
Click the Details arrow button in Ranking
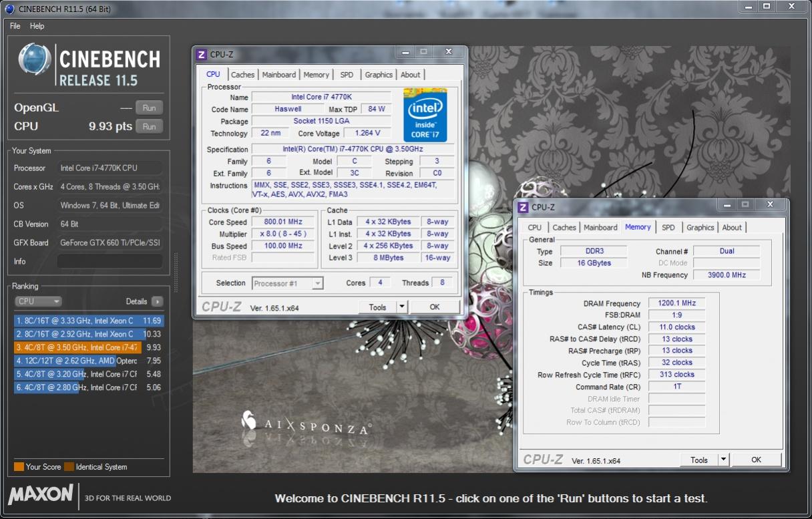(157, 301)
